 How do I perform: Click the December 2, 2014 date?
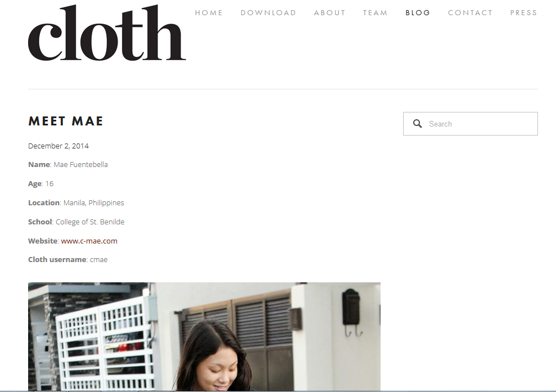pos(58,146)
